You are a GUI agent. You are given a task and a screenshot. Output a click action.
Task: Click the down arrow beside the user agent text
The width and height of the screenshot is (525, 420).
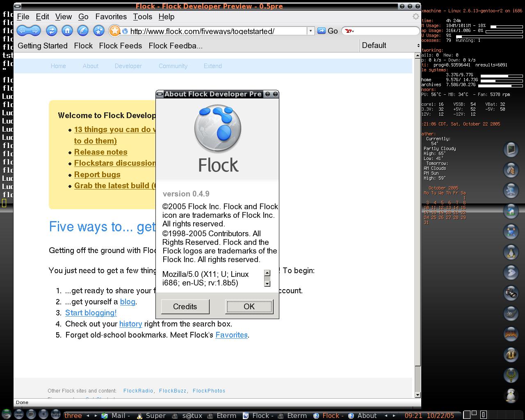tap(267, 283)
